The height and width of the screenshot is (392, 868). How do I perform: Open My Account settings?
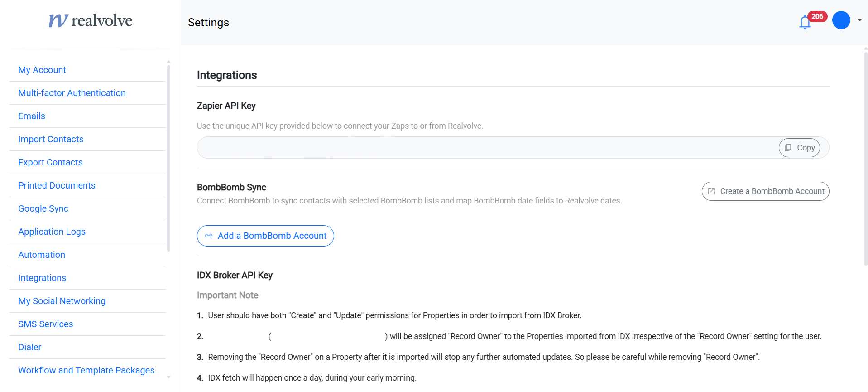coord(42,70)
